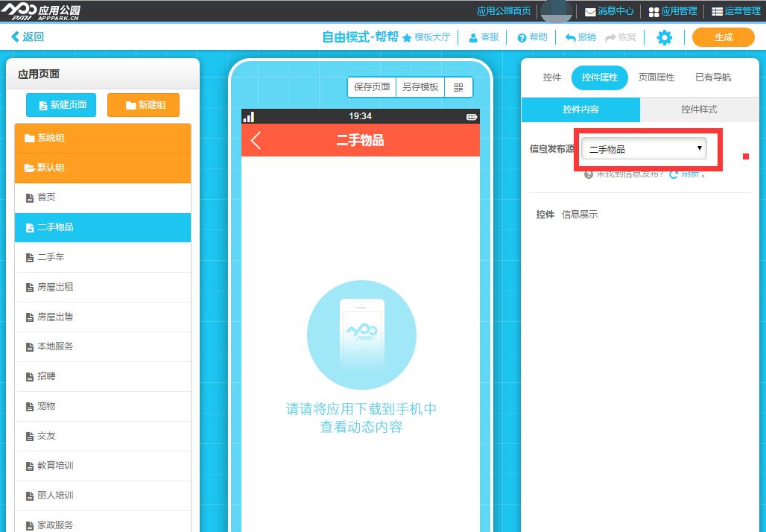
Task: Open 运营管理 via its icon
Action: (717, 10)
